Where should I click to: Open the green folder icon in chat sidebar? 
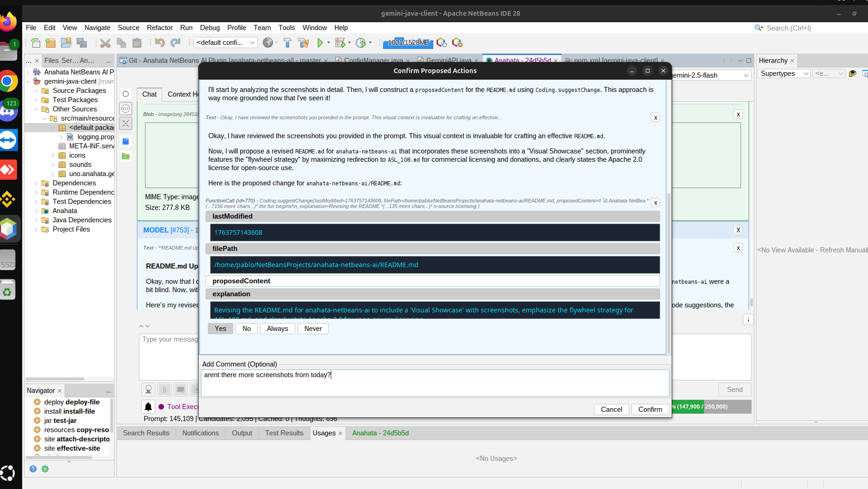(x=125, y=156)
